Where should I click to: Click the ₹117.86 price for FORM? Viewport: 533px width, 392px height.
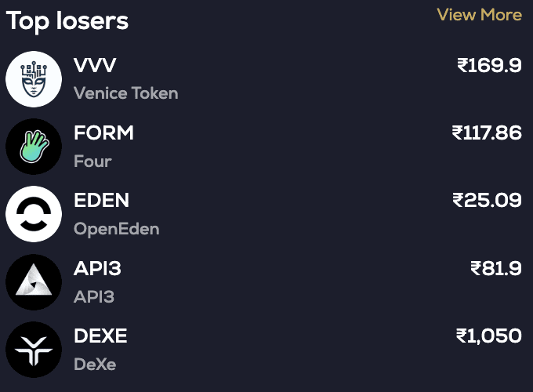pyautogui.click(x=486, y=133)
